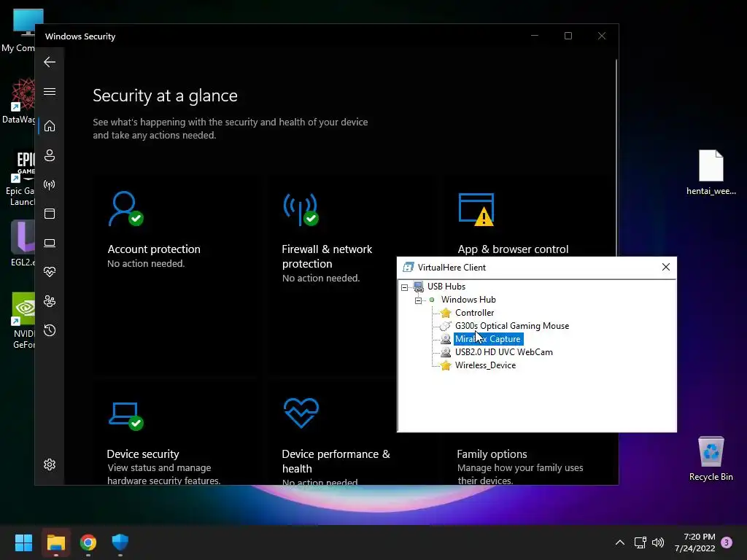Select the highlighted Capture device row

[x=488, y=339]
